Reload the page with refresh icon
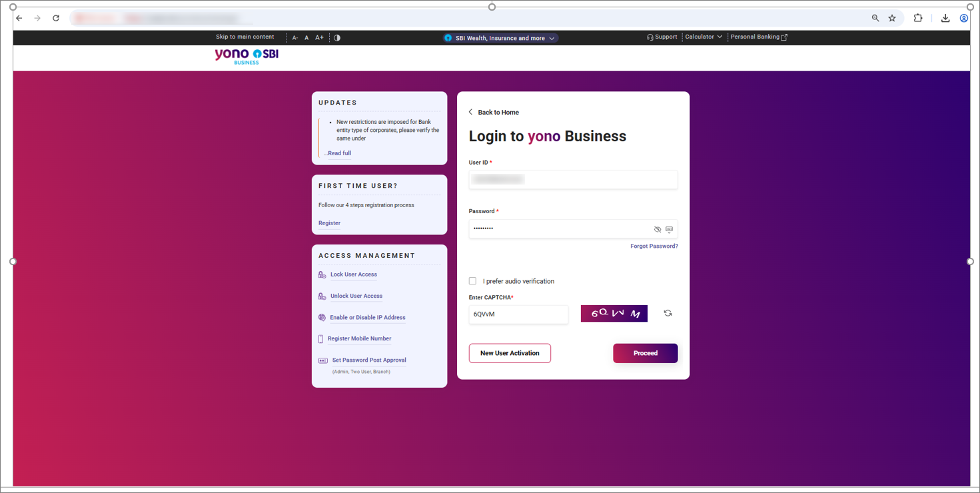Viewport: 980px width, 493px height. pyautogui.click(x=56, y=18)
